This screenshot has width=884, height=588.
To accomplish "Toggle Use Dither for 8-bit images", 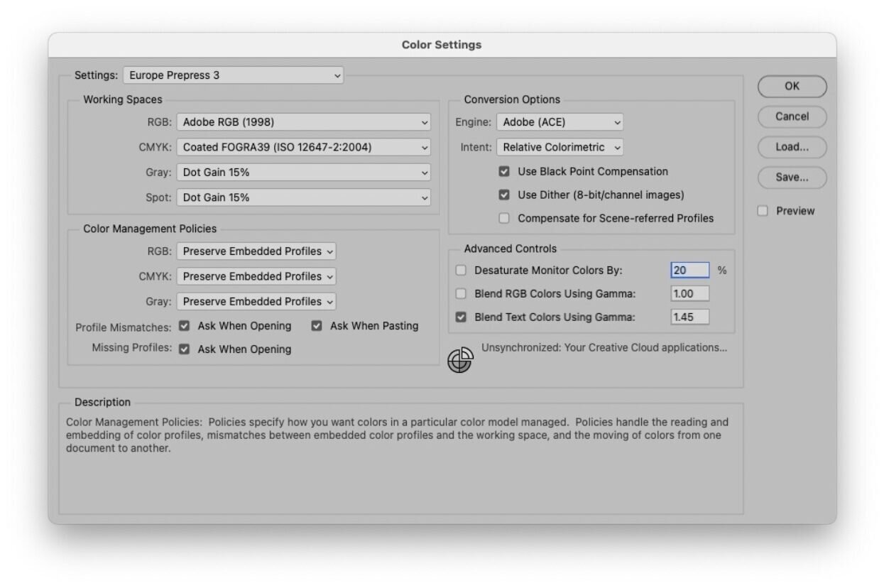I will [504, 195].
